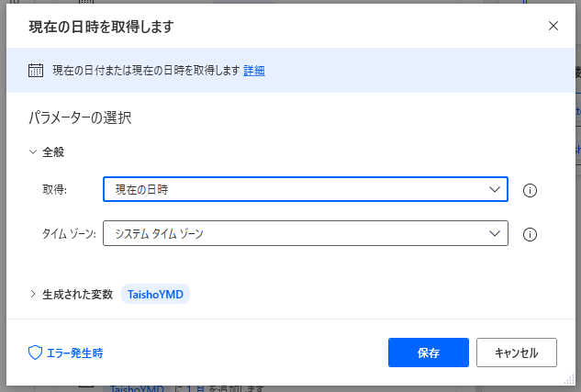The width and height of the screenshot is (581, 392).
Task: Click the chevron arrow on タイム ゾーン combo box
Action: 495,234
